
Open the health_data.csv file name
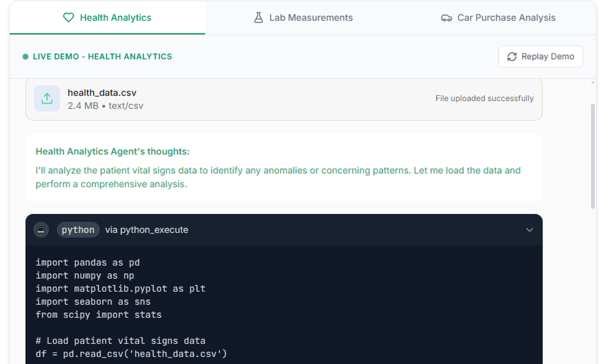102,92
